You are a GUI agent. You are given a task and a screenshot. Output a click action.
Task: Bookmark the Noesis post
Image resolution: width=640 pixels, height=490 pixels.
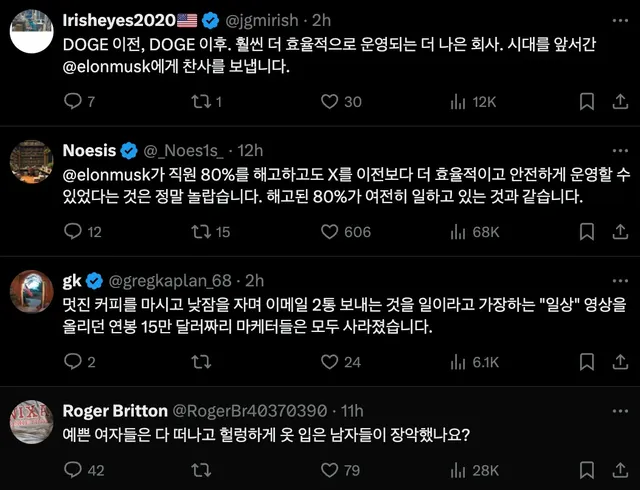coord(588,232)
